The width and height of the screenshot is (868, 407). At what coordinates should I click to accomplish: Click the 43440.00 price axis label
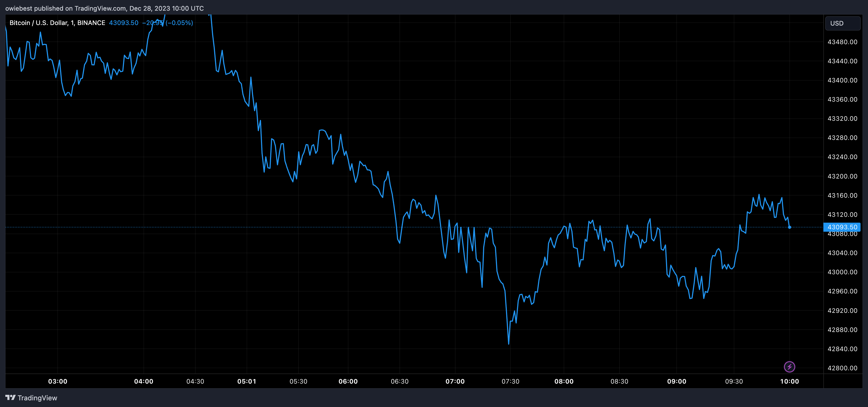842,61
